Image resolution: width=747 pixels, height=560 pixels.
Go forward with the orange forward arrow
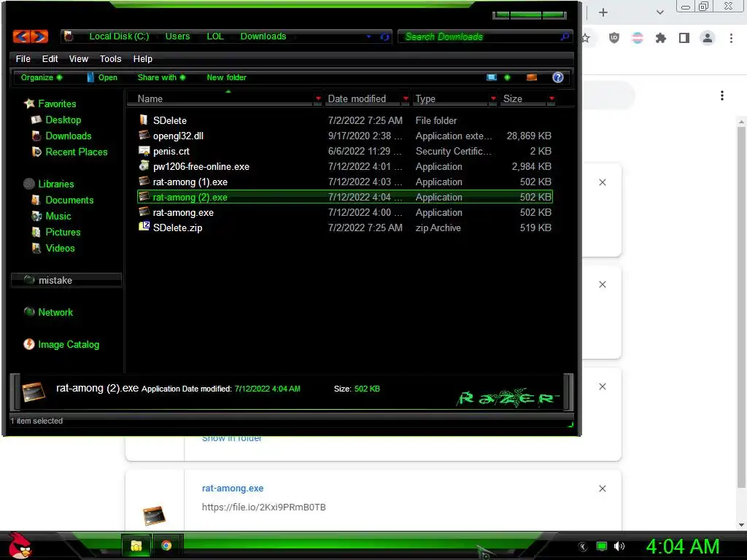(40, 36)
